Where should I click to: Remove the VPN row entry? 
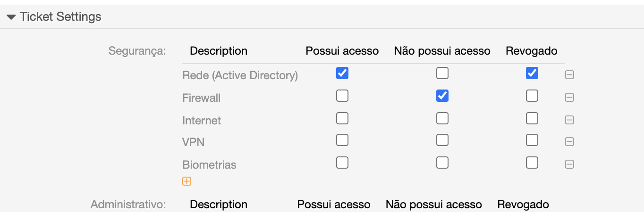[x=569, y=142]
